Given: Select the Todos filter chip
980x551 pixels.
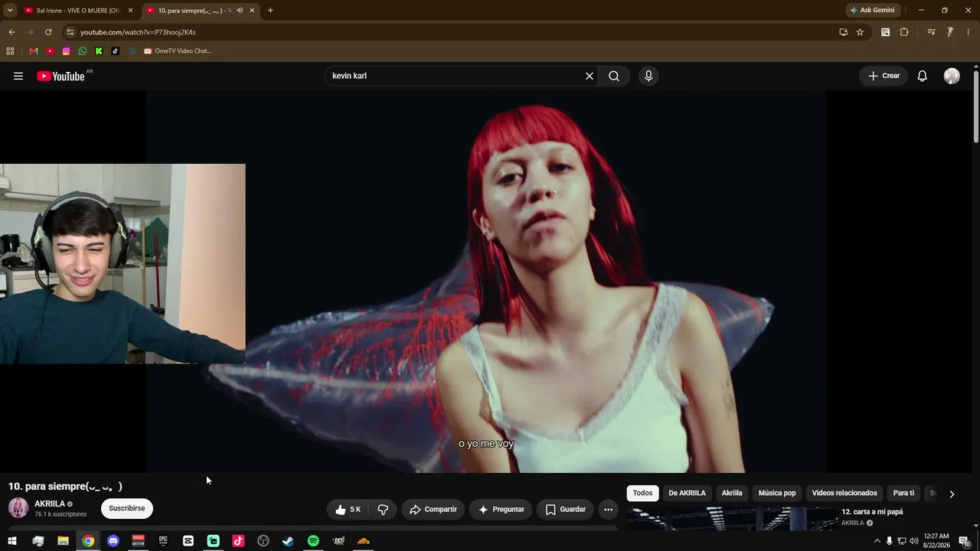Looking at the screenshot, I should click(642, 493).
